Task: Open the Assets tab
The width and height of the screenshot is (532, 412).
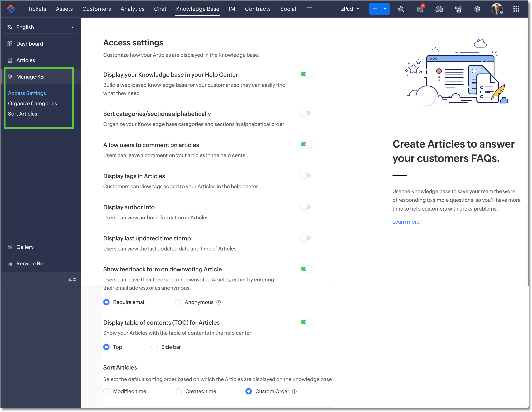Action: coord(64,9)
